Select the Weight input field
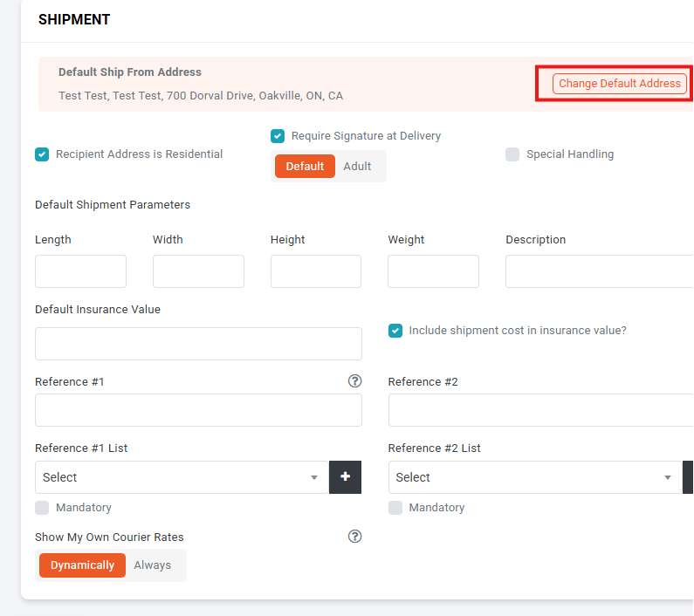The image size is (694, 616). click(433, 271)
